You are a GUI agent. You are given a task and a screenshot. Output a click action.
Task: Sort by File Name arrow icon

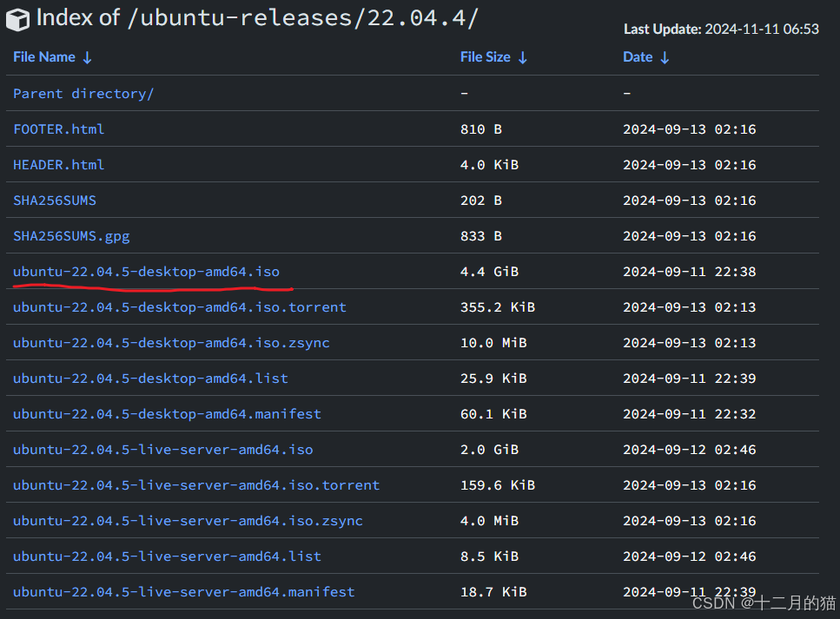88,58
